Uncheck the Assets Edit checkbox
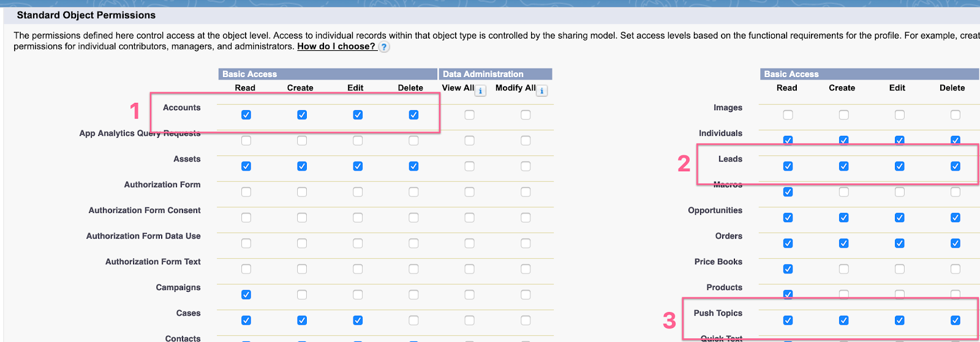The height and width of the screenshot is (342, 980). (358, 166)
